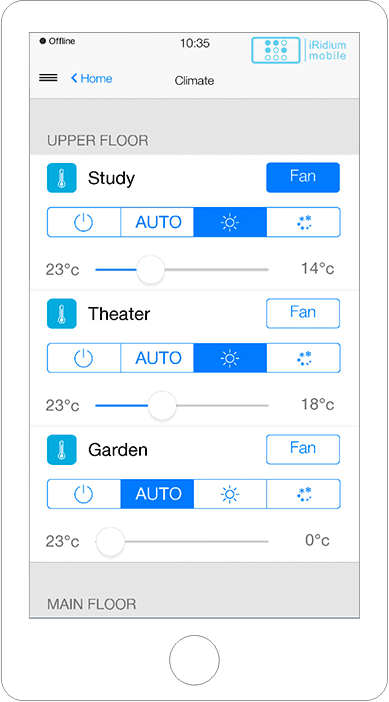Turn off Study with power icon
Viewport: 389px width, 702px height.
tap(84, 222)
